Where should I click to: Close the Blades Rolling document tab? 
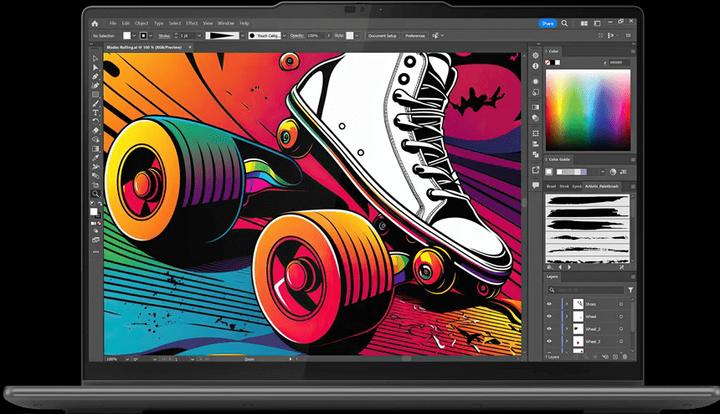[x=190, y=47]
